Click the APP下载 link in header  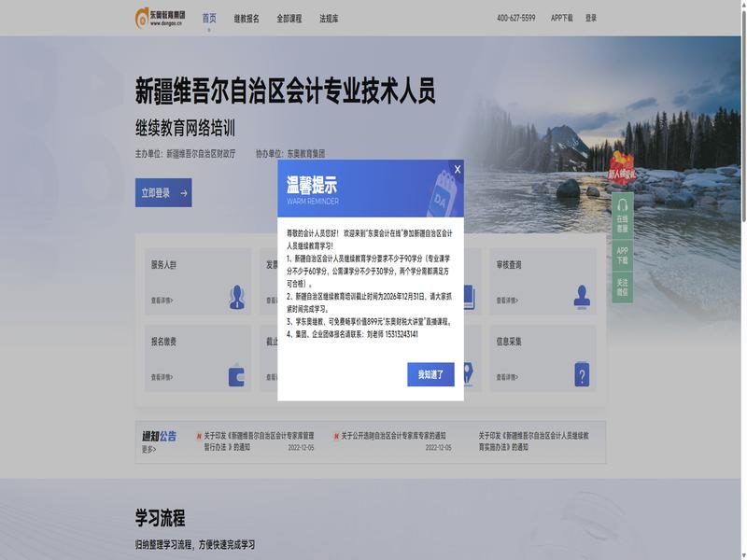point(562,18)
